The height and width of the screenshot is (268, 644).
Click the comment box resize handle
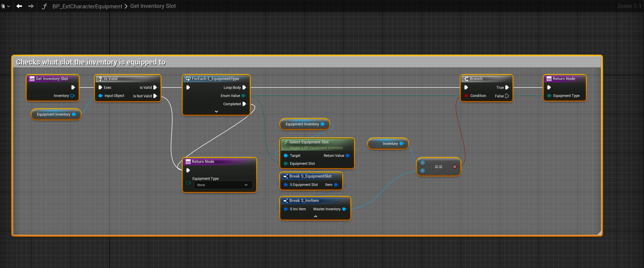tap(599, 233)
